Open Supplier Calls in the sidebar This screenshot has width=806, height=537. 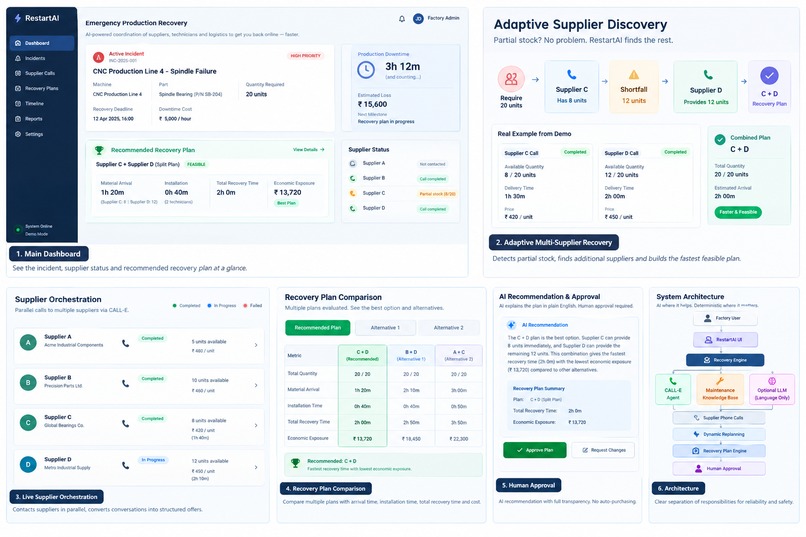pyautogui.click(x=41, y=73)
